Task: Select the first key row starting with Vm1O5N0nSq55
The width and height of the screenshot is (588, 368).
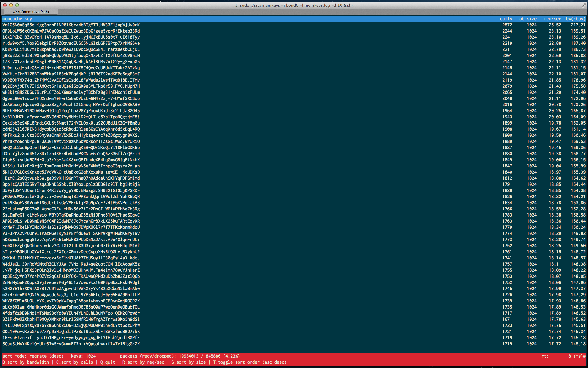Action: pyautogui.click(x=71, y=25)
